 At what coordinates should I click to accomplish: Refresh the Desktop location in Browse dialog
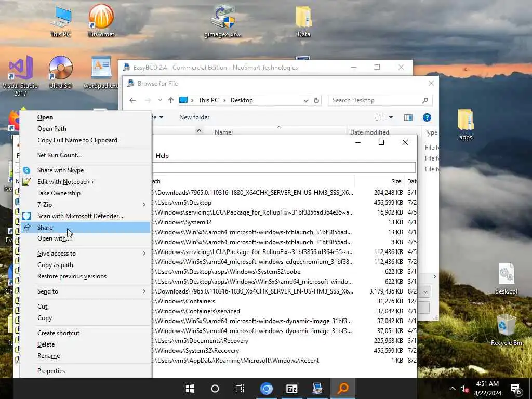[x=316, y=100]
